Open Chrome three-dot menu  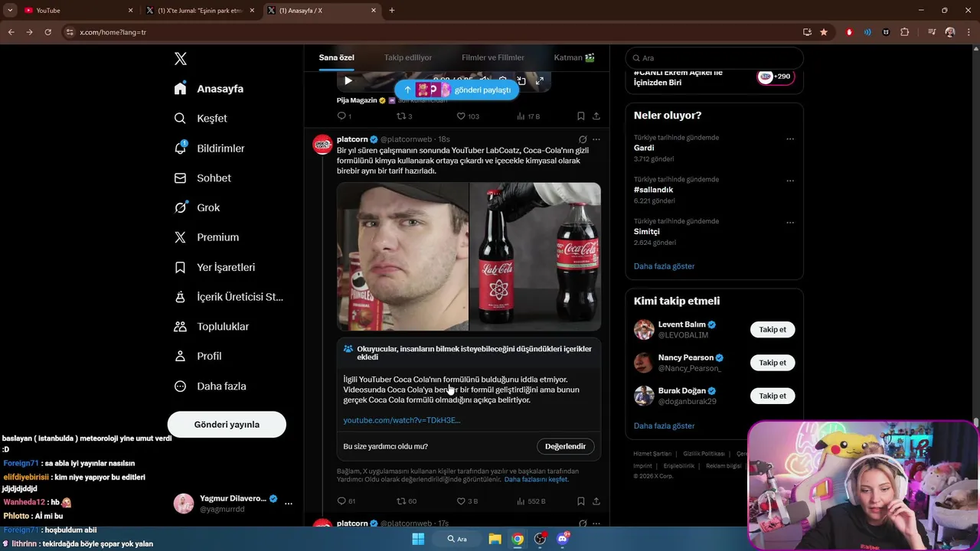(x=969, y=32)
